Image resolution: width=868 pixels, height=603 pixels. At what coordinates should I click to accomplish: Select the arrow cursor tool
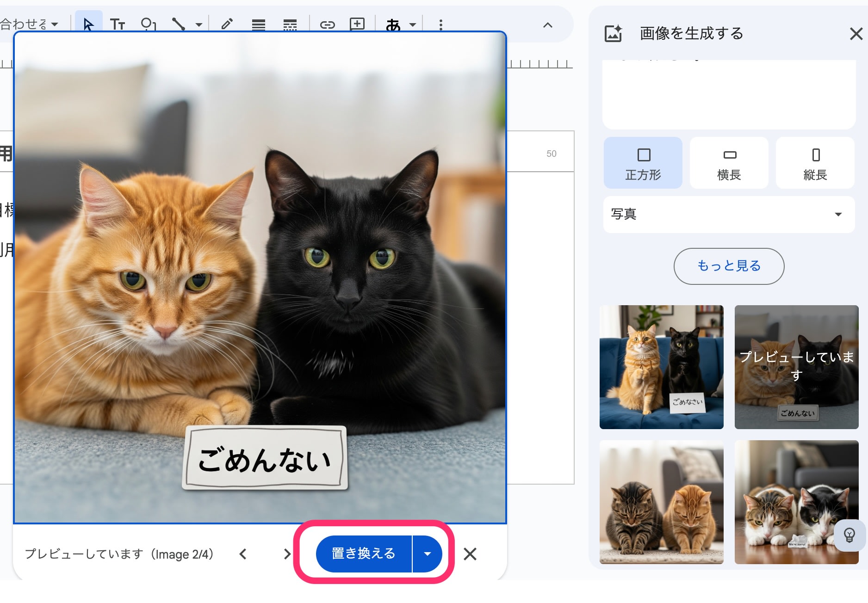[88, 24]
